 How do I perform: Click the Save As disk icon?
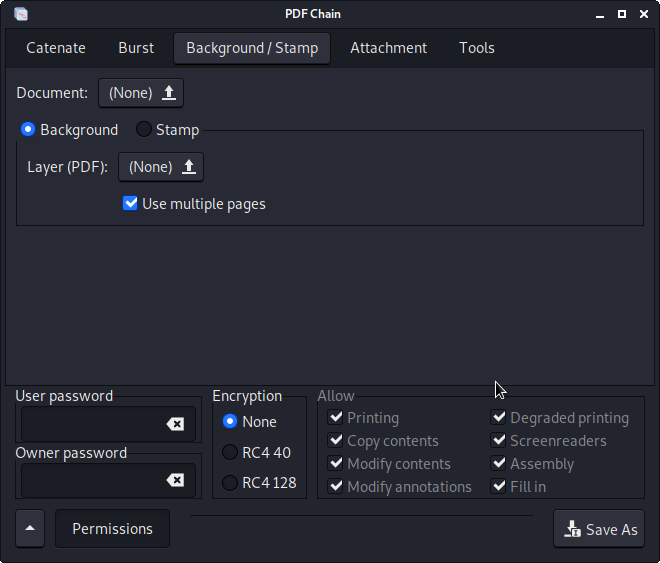(x=572, y=529)
